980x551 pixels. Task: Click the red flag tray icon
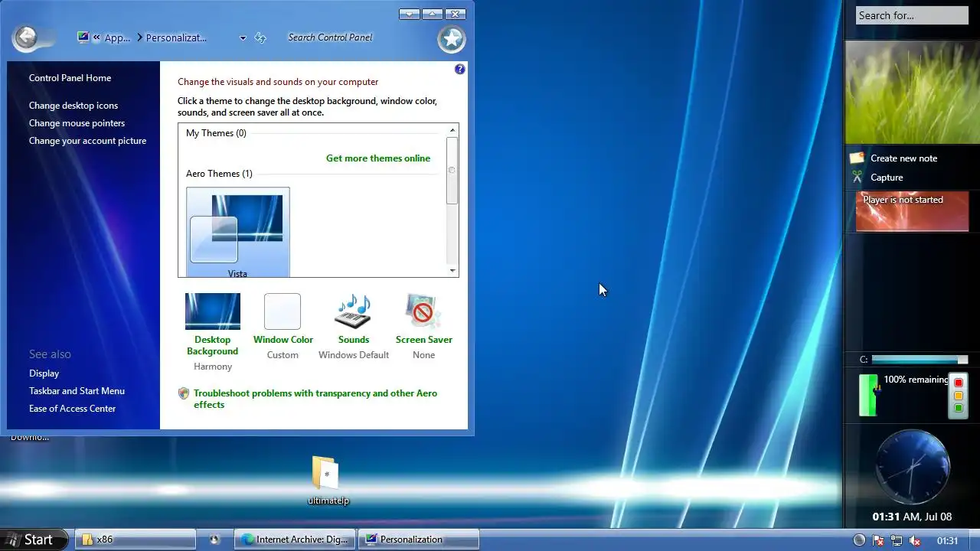pyautogui.click(x=878, y=540)
